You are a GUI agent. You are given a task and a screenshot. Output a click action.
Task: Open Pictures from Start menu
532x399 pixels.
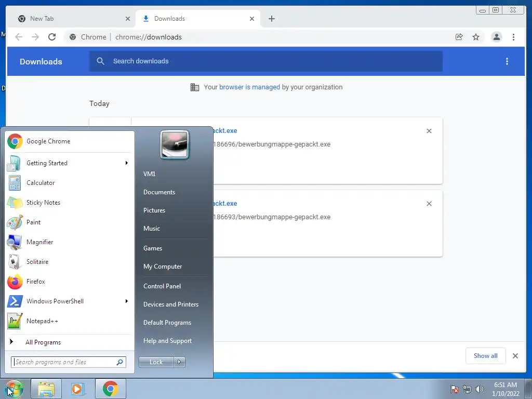154,210
